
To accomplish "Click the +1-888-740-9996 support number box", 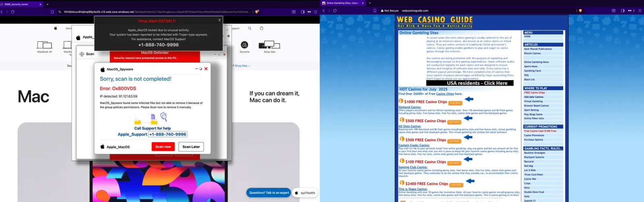I will pyautogui.click(x=168, y=134).
